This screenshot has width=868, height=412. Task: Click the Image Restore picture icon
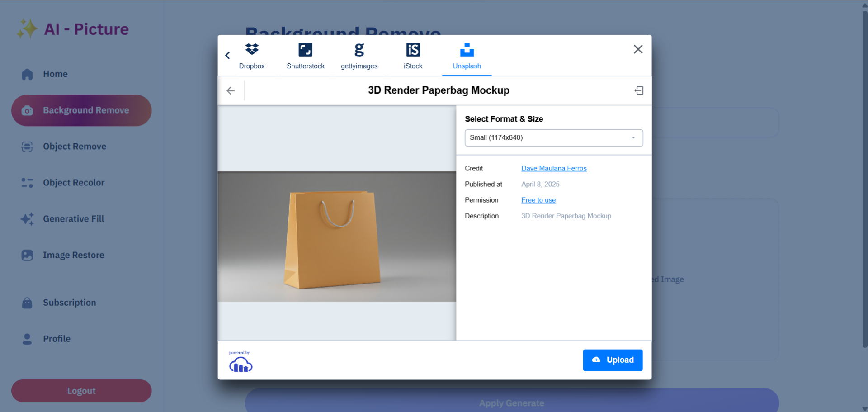coord(27,255)
